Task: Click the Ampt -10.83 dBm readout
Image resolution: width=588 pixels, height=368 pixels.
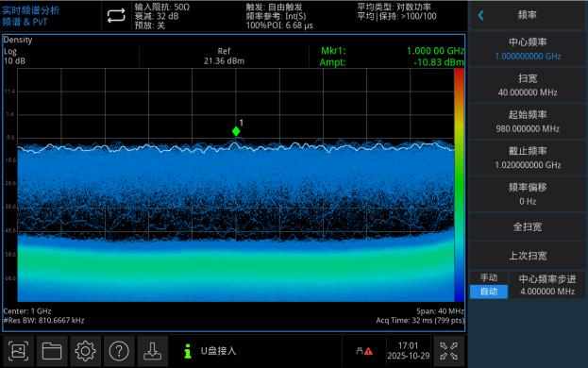Action: 393,62
